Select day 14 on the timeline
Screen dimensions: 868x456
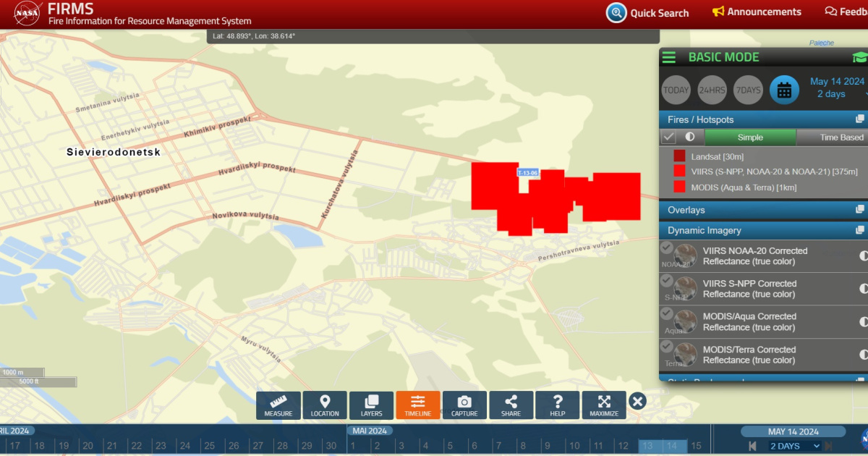tap(672, 446)
